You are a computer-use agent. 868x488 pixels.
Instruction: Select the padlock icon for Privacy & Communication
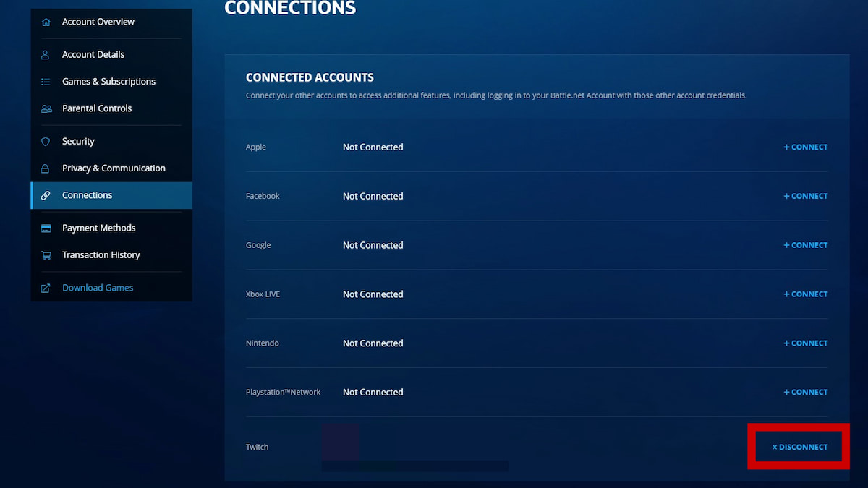[x=45, y=168]
